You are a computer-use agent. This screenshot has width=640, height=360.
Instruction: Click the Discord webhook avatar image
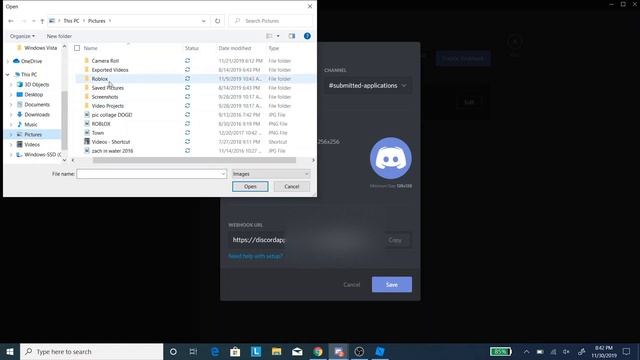[x=391, y=158]
